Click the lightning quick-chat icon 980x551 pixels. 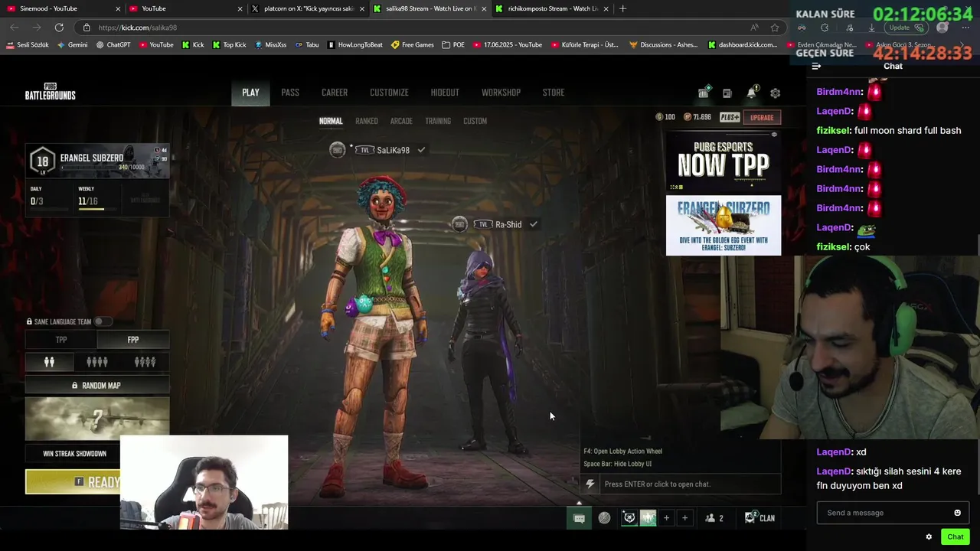coord(590,484)
